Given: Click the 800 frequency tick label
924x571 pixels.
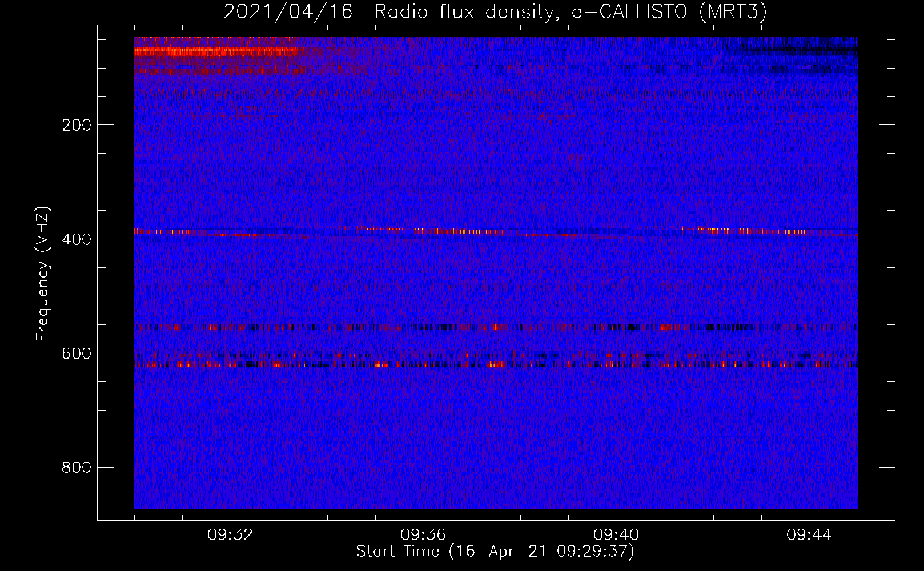Looking at the screenshot, I should pyautogui.click(x=77, y=468).
